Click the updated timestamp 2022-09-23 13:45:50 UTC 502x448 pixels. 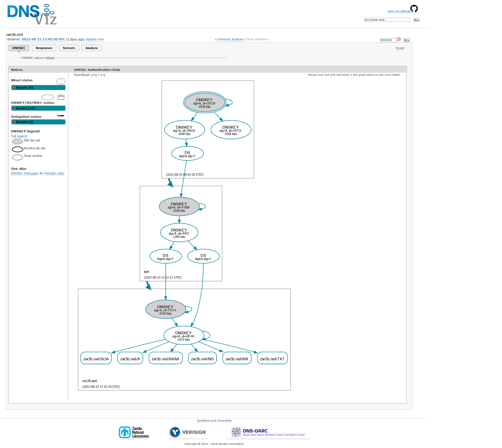[x=43, y=39]
